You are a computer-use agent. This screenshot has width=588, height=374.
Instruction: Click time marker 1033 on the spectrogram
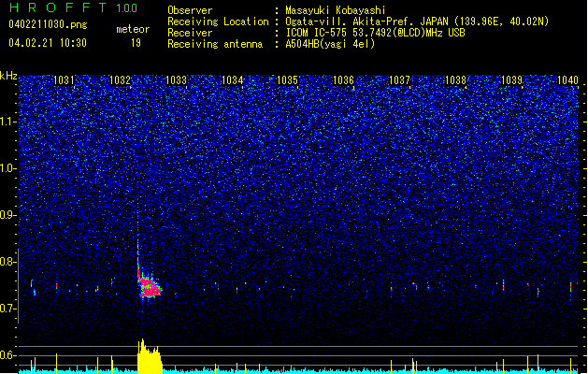point(176,79)
